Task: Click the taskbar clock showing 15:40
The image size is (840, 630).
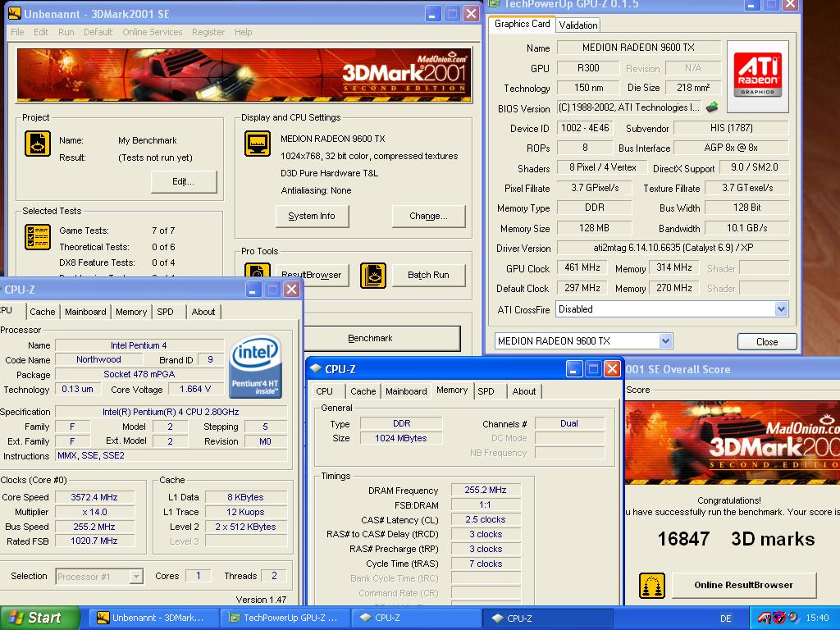Action: pyautogui.click(x=817, y=618)
